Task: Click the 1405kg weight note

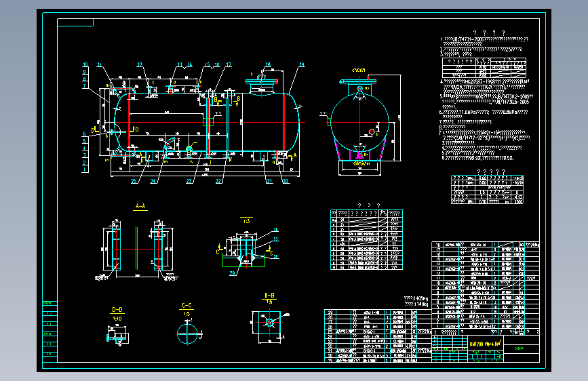Action: (x=416, y=298)
